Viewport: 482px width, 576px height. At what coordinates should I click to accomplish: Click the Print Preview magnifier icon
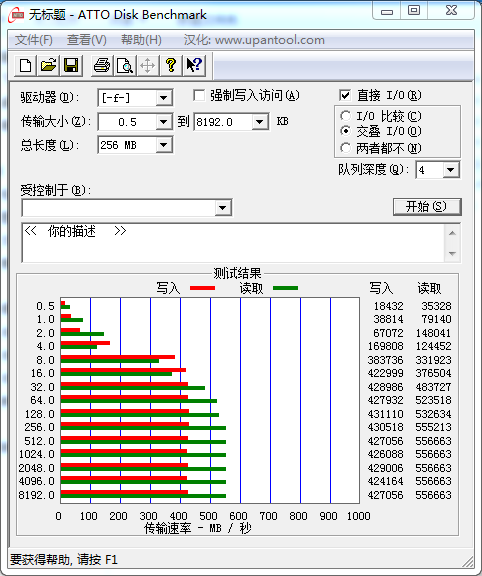click(125, 66)
